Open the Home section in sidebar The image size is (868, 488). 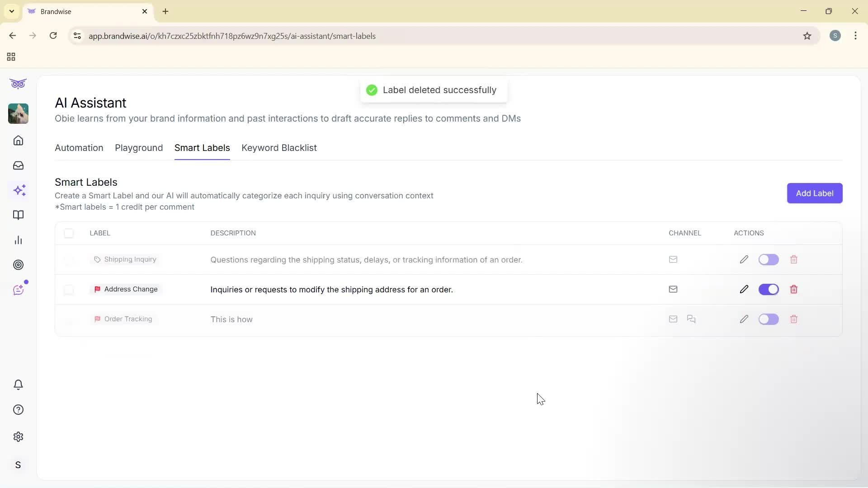click(18, 141)
